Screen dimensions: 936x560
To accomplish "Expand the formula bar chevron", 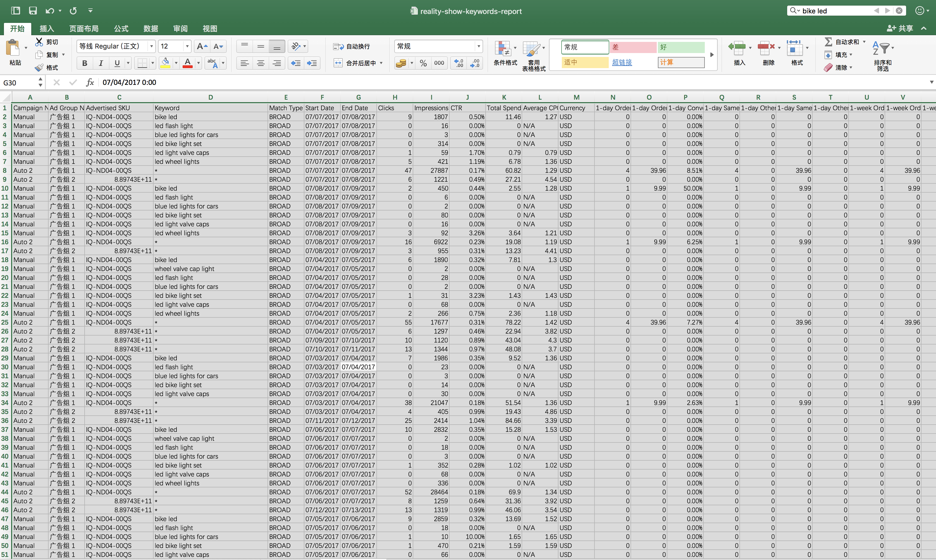I will 932,82.
